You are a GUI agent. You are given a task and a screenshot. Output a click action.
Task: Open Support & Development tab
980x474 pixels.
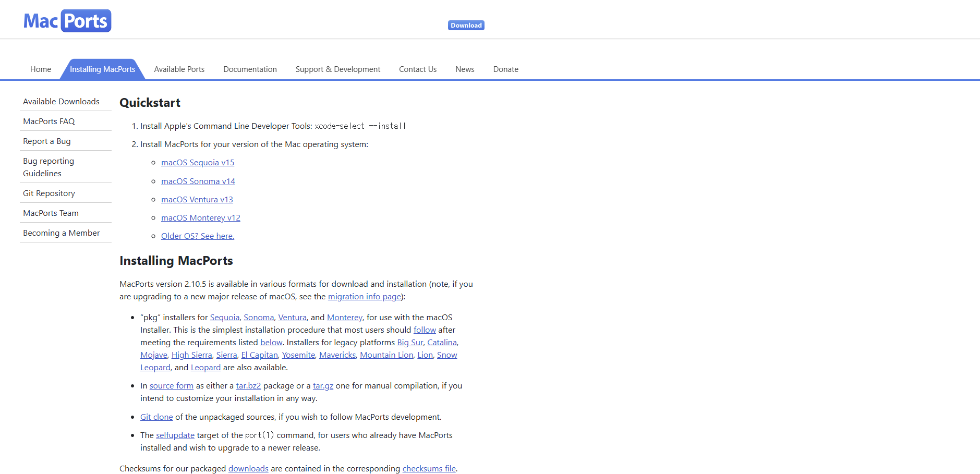[338, 69]
